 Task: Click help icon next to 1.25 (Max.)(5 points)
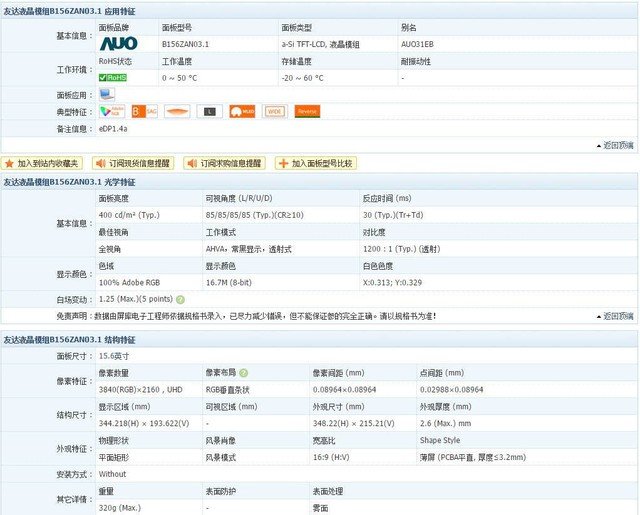coord(181,299)
